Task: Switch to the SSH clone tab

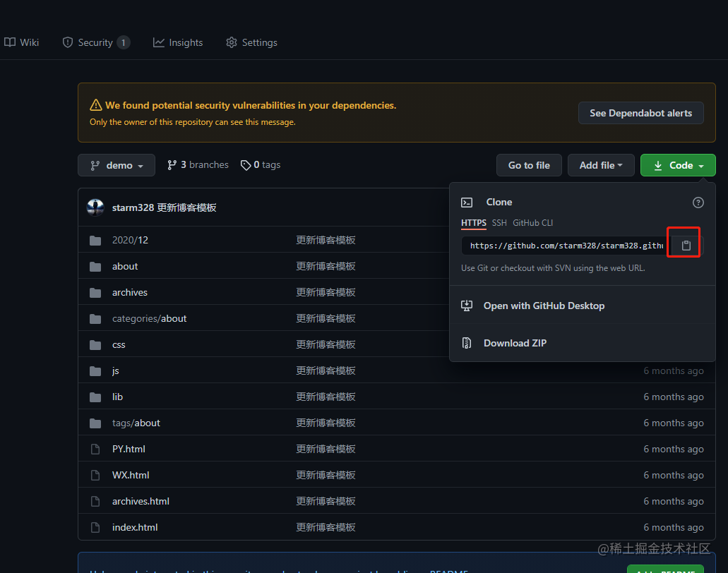Action: pyautogui.click(x=499, y=223)
